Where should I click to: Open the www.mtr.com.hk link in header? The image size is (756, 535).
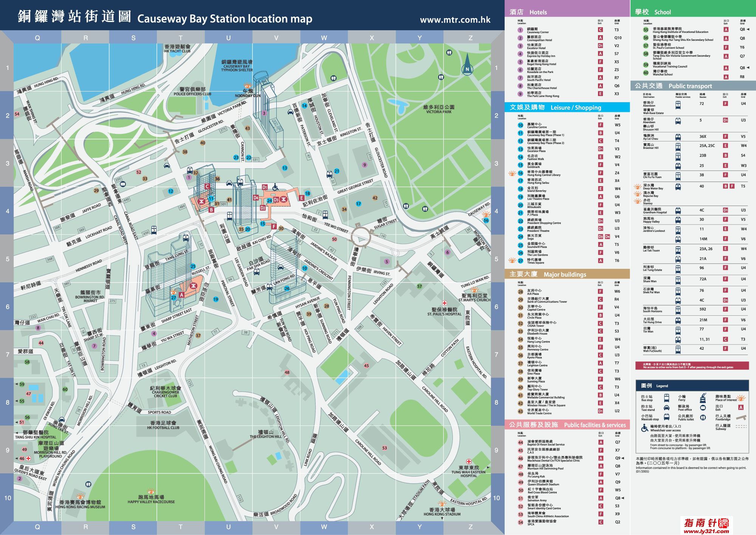pyautogui.click(x=455, y=20)
